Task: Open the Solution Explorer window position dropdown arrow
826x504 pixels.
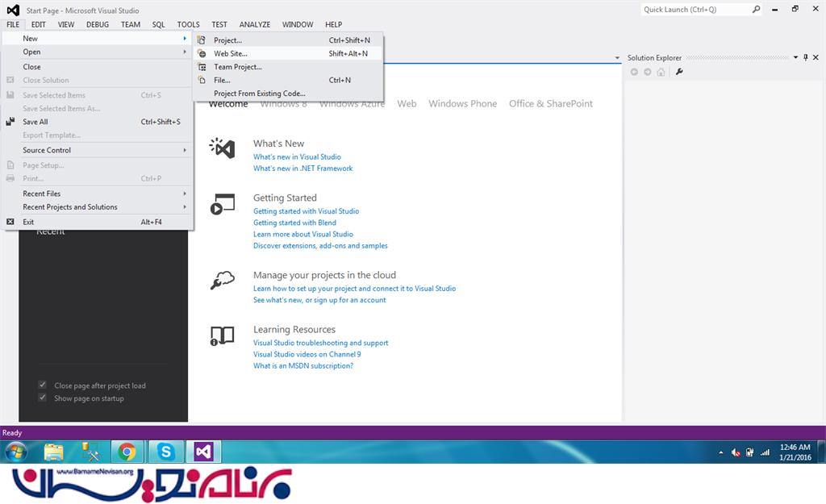Action: point(795,57)
